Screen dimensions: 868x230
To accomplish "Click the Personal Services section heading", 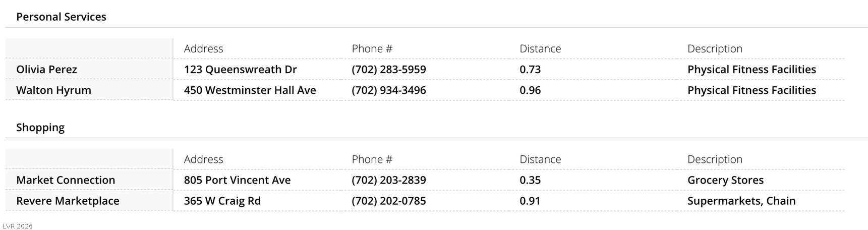I will pyautogui.click(x=61, y=17).
